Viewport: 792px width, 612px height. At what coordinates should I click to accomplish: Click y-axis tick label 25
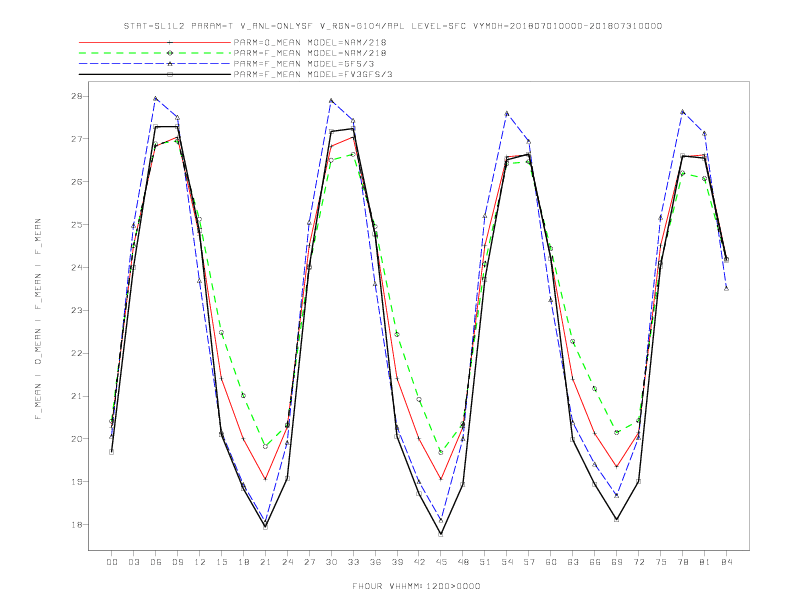78,224
